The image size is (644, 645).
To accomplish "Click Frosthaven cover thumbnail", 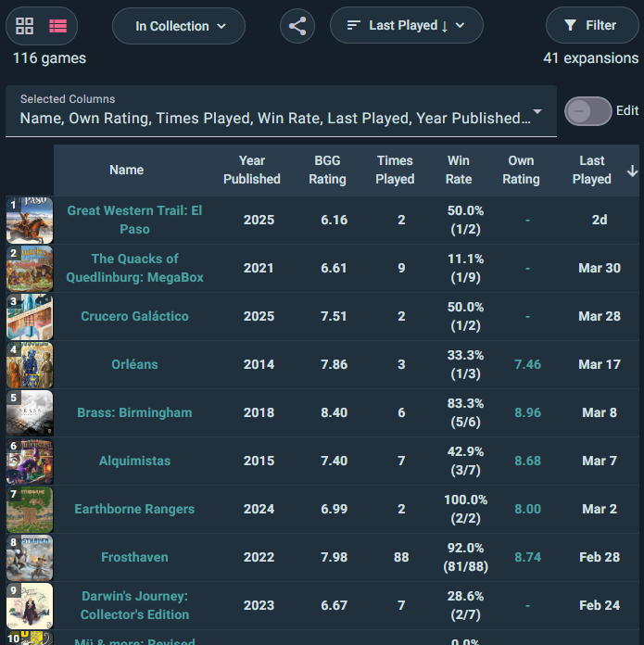I will coord(30,557).
